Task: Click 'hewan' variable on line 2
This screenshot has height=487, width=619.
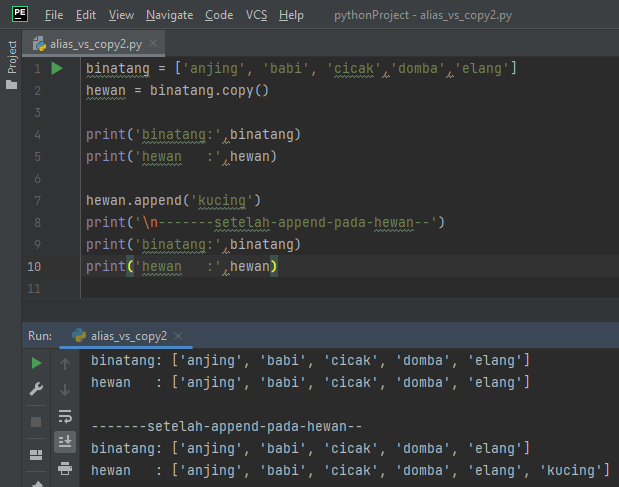Action: pos(106,91)
